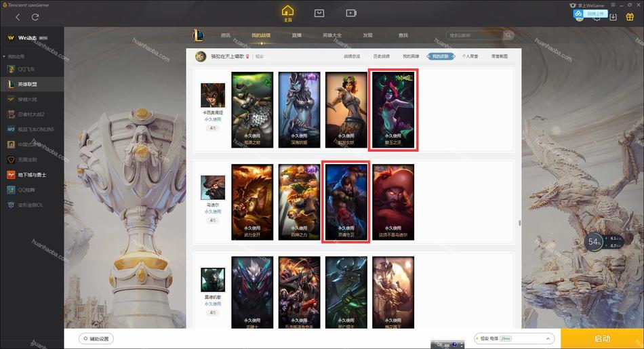Click the blue cloud upload icon
Viewport: 644px width, 349px height.
point(578,14)
